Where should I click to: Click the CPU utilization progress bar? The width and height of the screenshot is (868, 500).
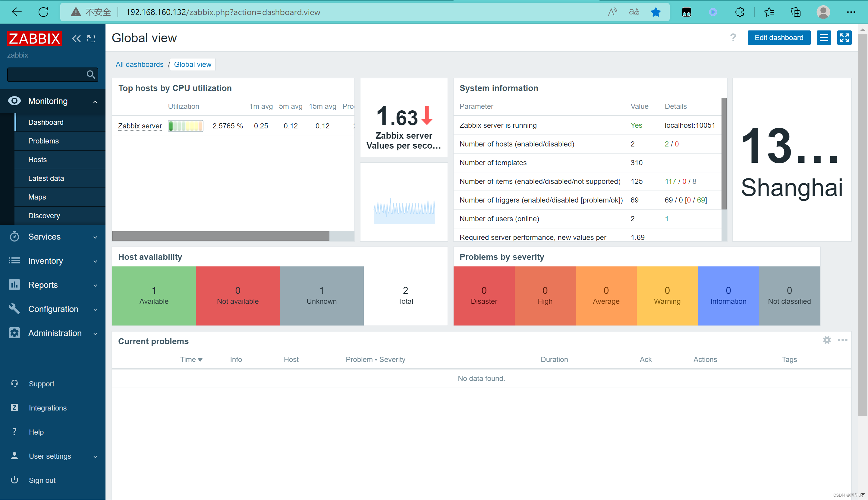[185, 126]
